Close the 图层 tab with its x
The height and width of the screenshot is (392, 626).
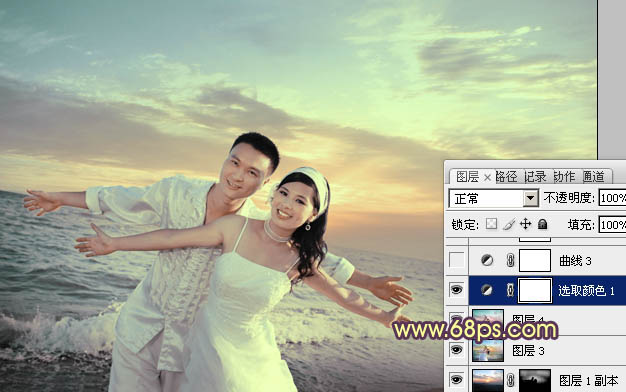(487, 177)
